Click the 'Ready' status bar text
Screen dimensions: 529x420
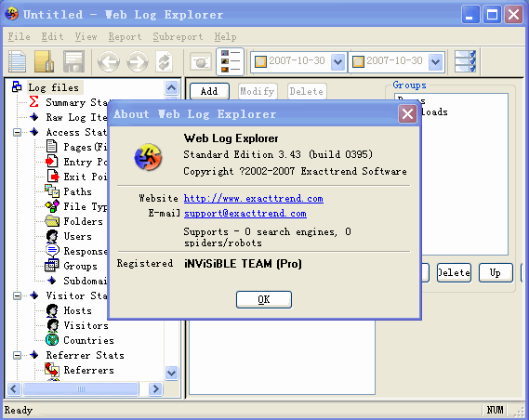click(19, 410)
